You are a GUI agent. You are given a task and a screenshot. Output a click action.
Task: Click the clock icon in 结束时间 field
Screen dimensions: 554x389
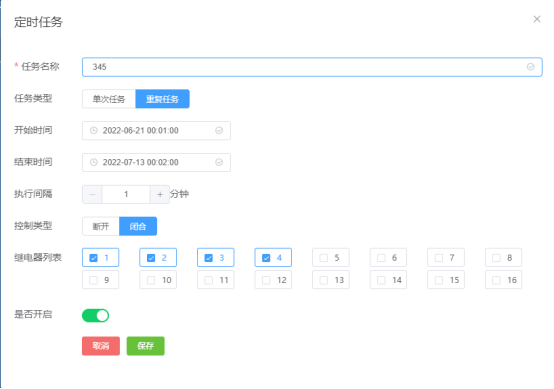coord(94,163)
